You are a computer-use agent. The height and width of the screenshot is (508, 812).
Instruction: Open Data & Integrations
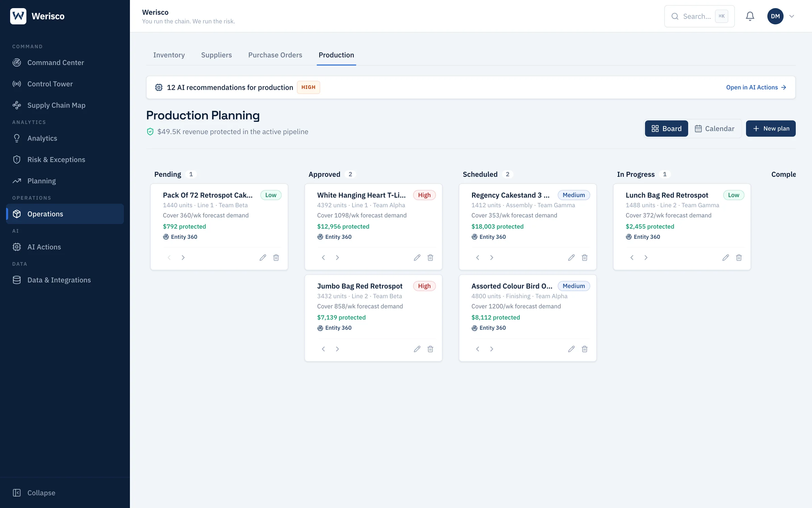[65, 280]
